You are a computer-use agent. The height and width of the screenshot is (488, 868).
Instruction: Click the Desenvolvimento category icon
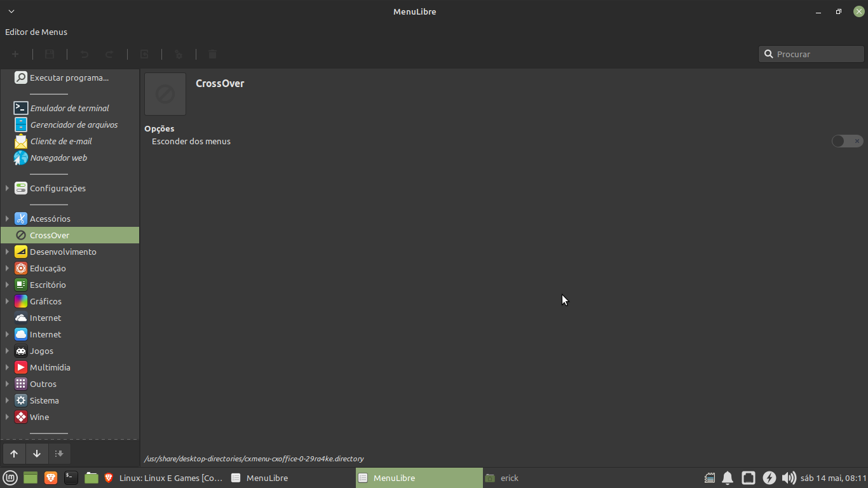coord(21,252)
